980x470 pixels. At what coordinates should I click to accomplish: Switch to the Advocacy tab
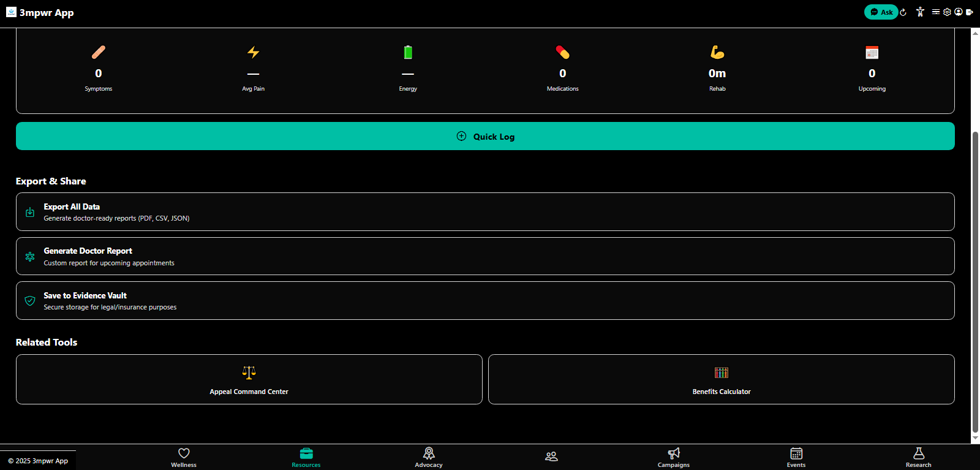[x=429, y=457]
